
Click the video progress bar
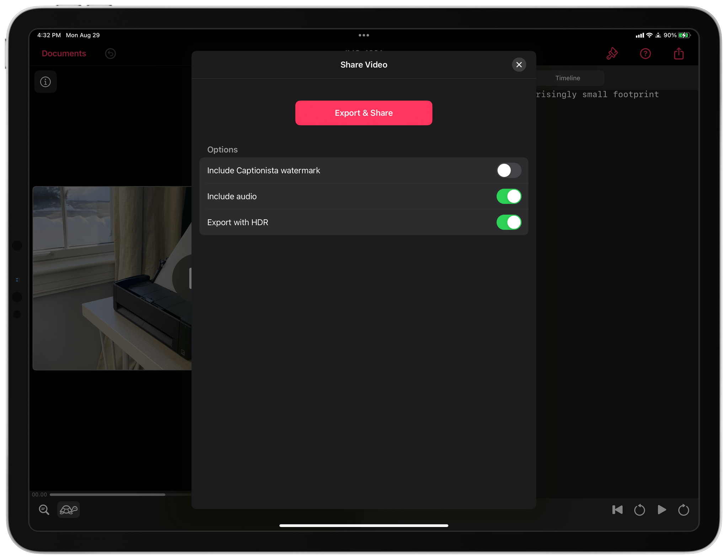tap(121, 495)
